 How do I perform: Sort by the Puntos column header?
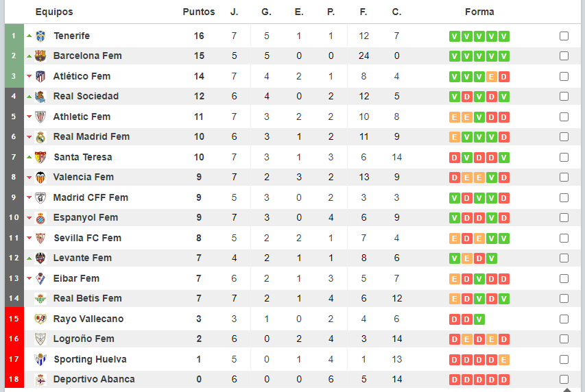[198, 12]
